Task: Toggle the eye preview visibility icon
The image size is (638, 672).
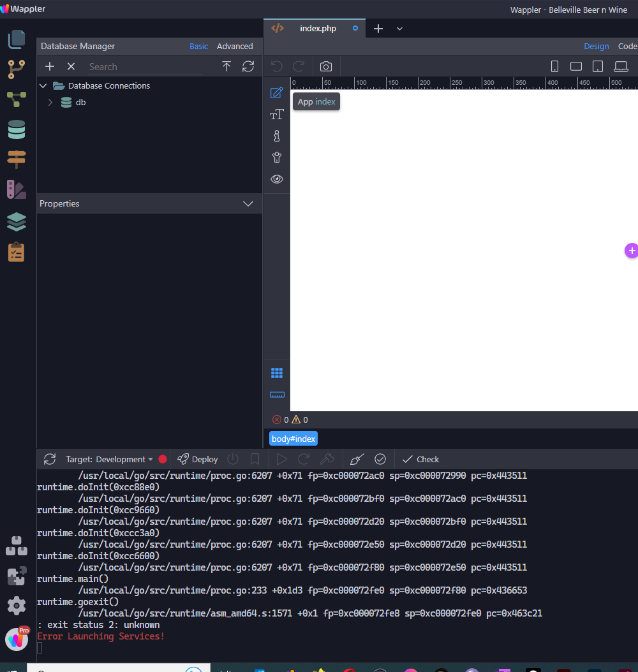Action: (277, 179)
